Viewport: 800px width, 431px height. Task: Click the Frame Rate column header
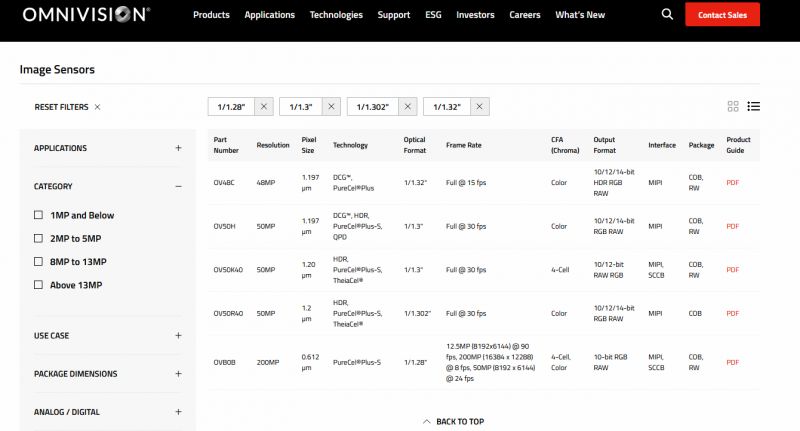[464, 145]
